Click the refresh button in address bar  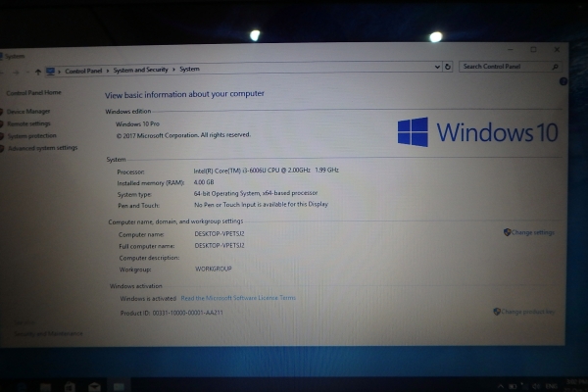point(448,67)
